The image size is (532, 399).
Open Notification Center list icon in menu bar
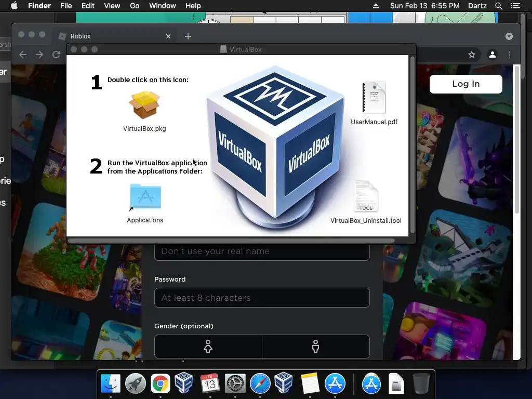pos(515,6)
